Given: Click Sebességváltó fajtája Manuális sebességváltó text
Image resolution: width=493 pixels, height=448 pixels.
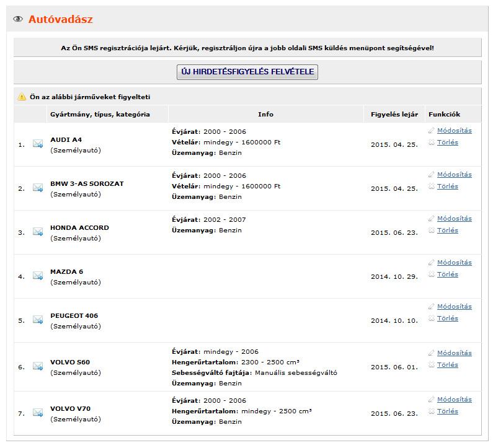Looking at the screenshot, I should point(254,373).
